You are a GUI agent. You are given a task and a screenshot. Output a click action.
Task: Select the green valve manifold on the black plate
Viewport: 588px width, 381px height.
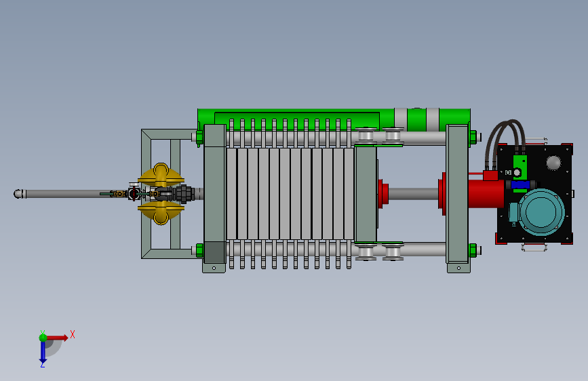520,167
